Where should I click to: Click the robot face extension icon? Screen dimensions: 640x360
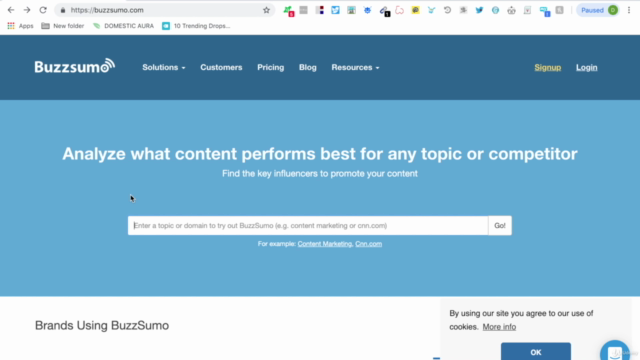click(x=511, y=10)
